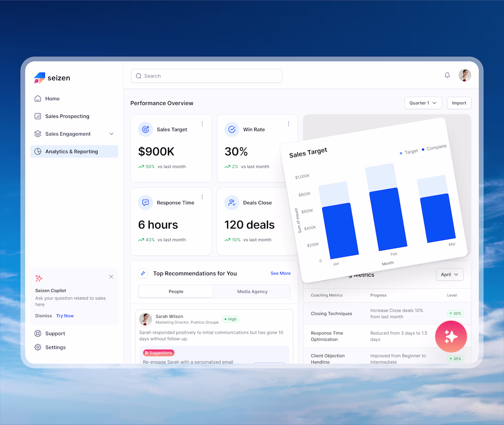
Task: Switch to the People tab
Action: [x=176, y=292]
